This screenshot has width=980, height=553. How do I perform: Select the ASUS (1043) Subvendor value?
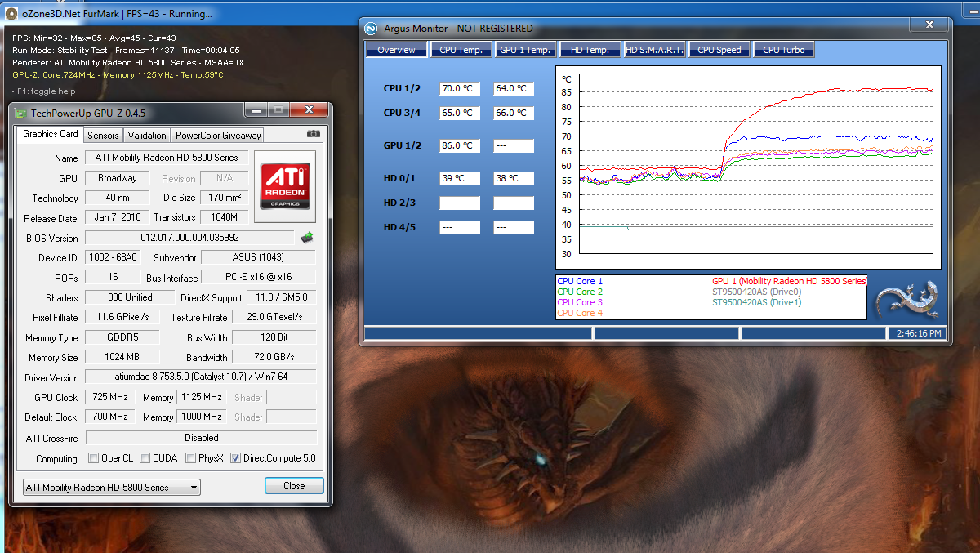[x=259, y=258]
